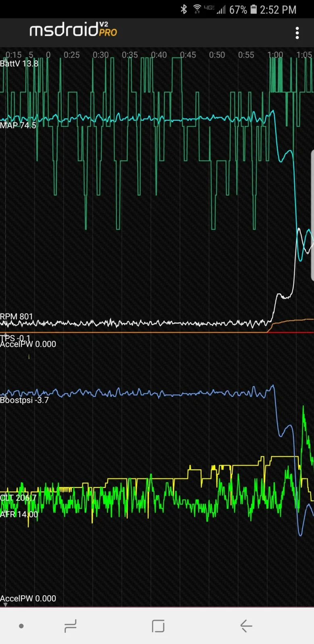Tap the battery status icon

coord(254,9)
